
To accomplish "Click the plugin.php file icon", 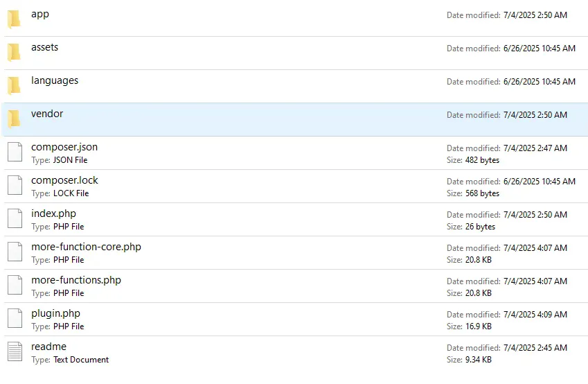I will [15, 319].
